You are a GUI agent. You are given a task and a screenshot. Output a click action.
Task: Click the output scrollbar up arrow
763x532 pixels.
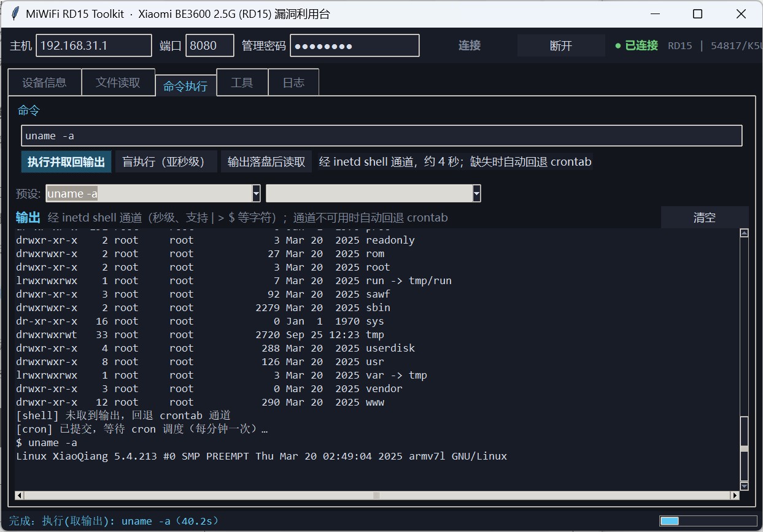point(745,233)
